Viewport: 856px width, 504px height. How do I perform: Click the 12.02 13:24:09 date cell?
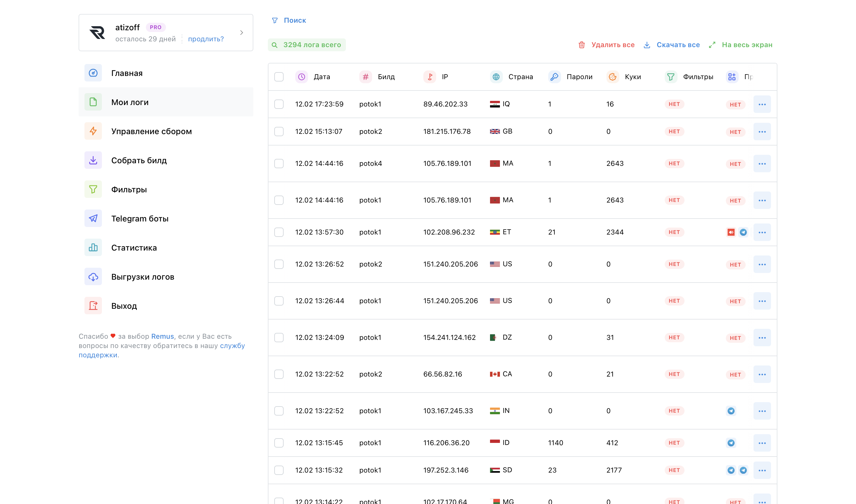pyautogui.click(x=320, y=337)
